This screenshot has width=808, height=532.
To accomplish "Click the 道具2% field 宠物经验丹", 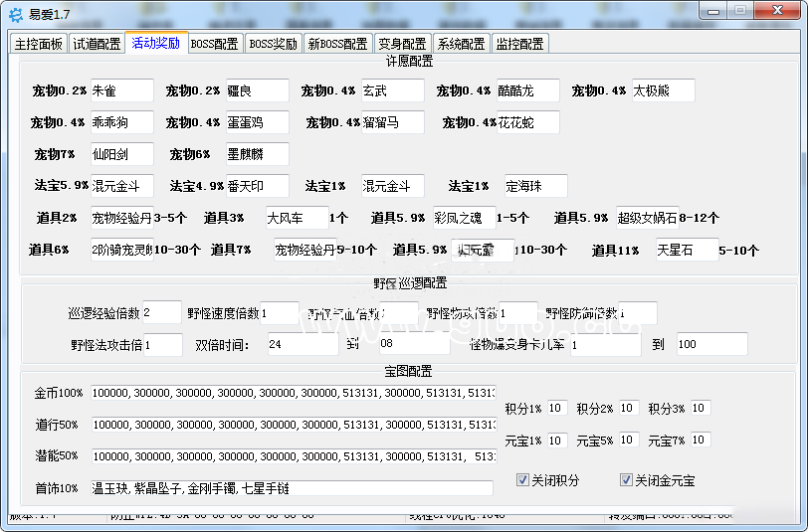I will click(122, 218).
